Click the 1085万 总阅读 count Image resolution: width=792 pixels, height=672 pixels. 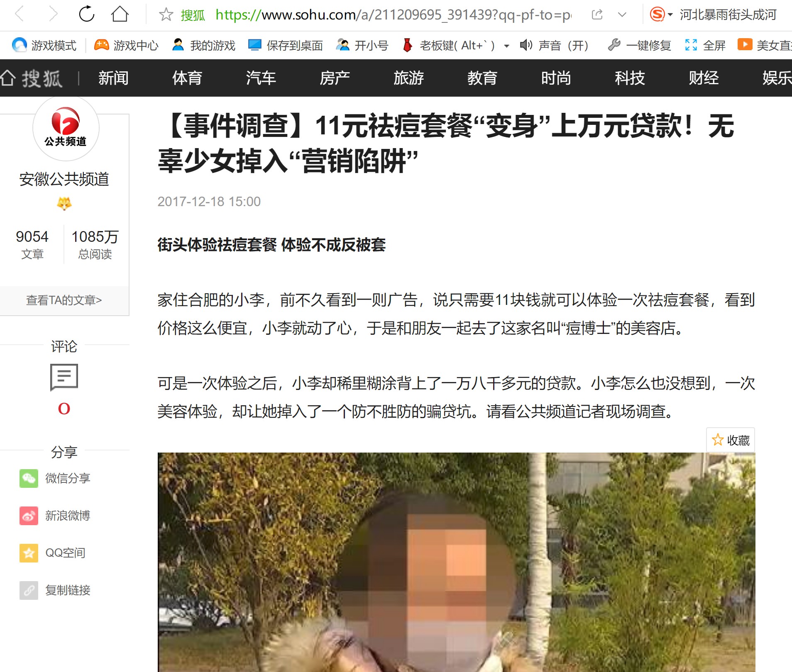click(x=95, y=245)
